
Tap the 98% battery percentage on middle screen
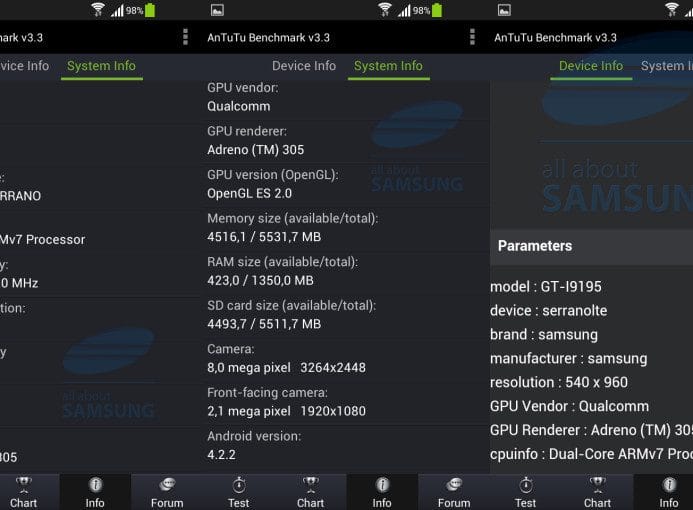pyautogui.click(x=421, y=11)
